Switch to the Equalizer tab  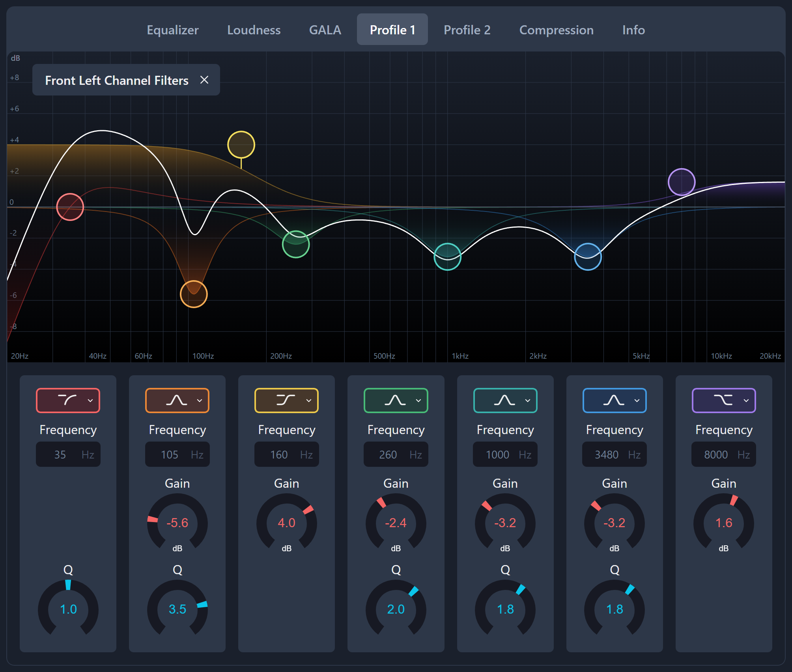172,30
